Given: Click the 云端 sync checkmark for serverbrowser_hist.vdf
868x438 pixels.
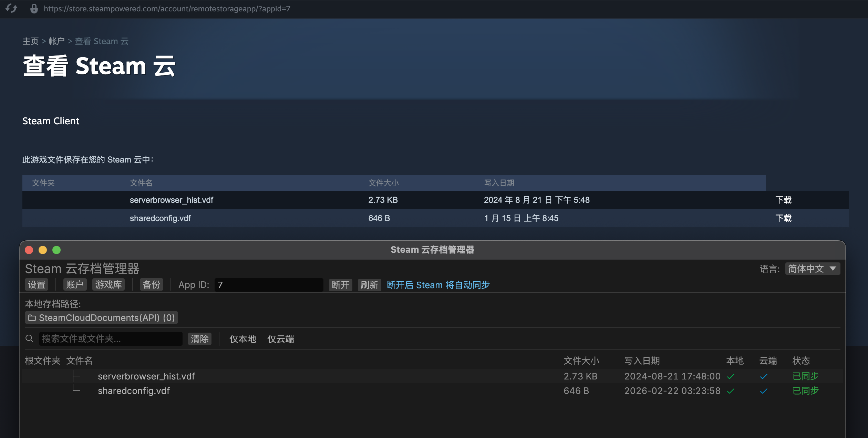Looking at the screenshot, I should coord(764,376).
